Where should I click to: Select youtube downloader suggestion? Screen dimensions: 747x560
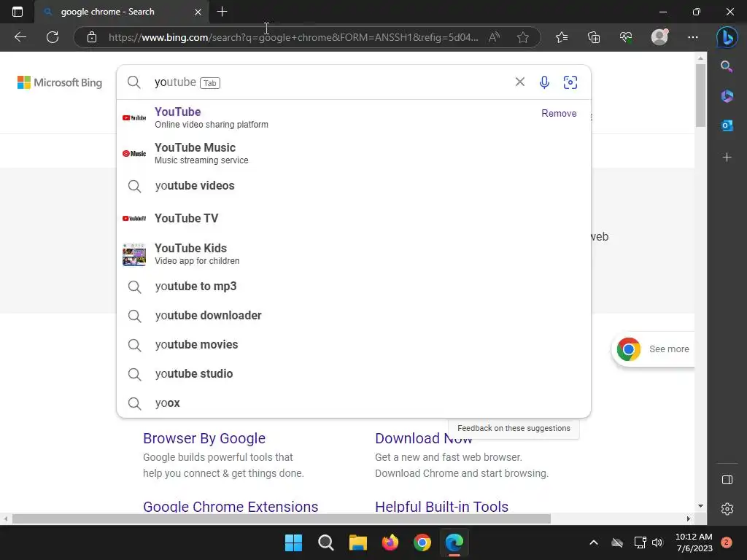tap(354, 315)
